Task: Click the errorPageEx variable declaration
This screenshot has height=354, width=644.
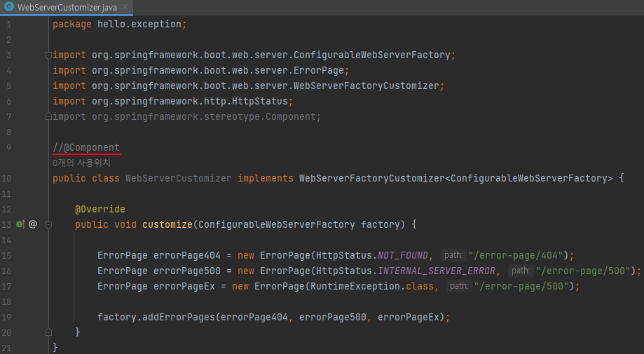Action: click(x=184, y=286)
